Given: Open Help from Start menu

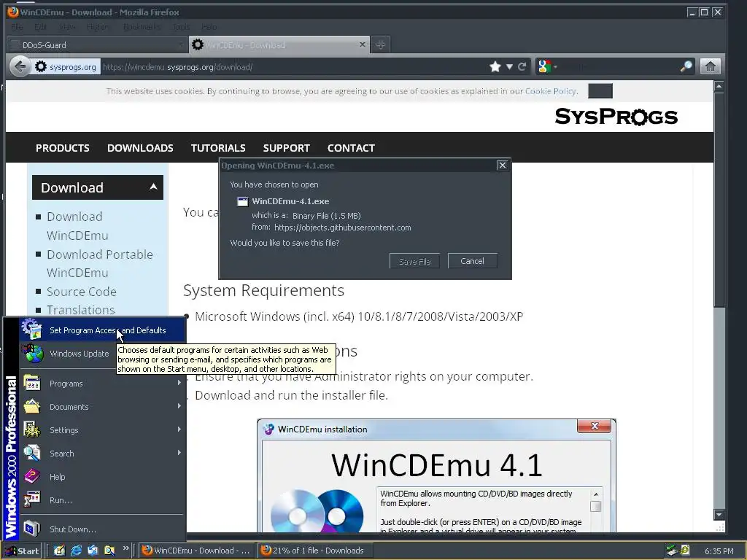Looking at the screenshot, I should pyautogui.click(x=102, y=477).
